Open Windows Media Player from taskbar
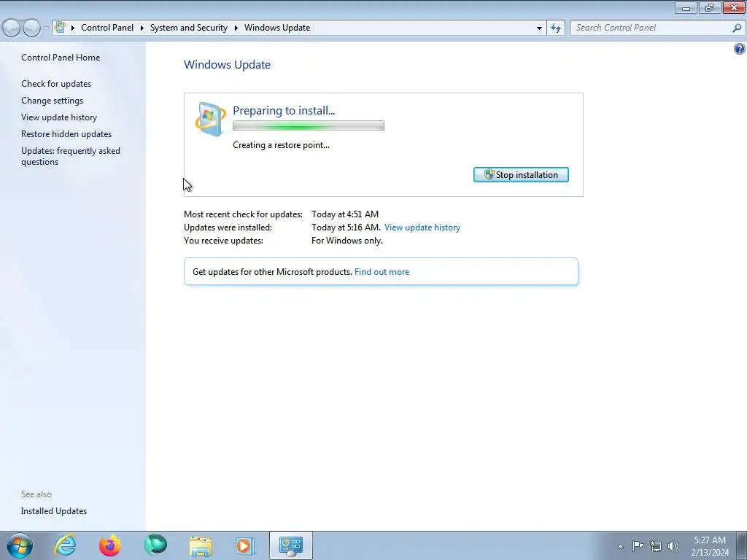 pos(245,545)
